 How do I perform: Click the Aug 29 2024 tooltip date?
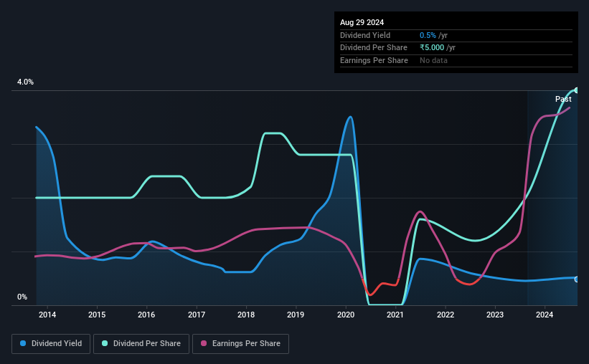362,22
